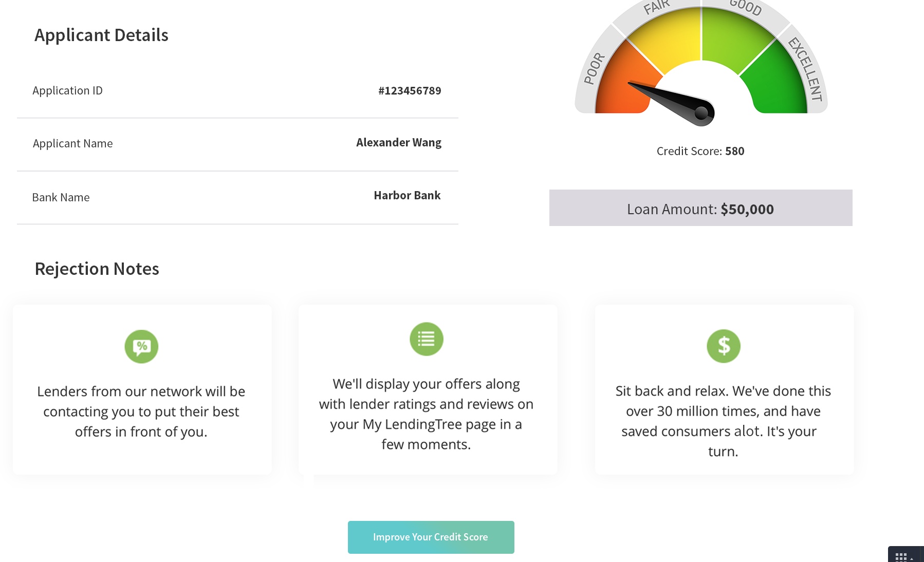
Task: Click the green list icon
Action: [x=427, y=339]
